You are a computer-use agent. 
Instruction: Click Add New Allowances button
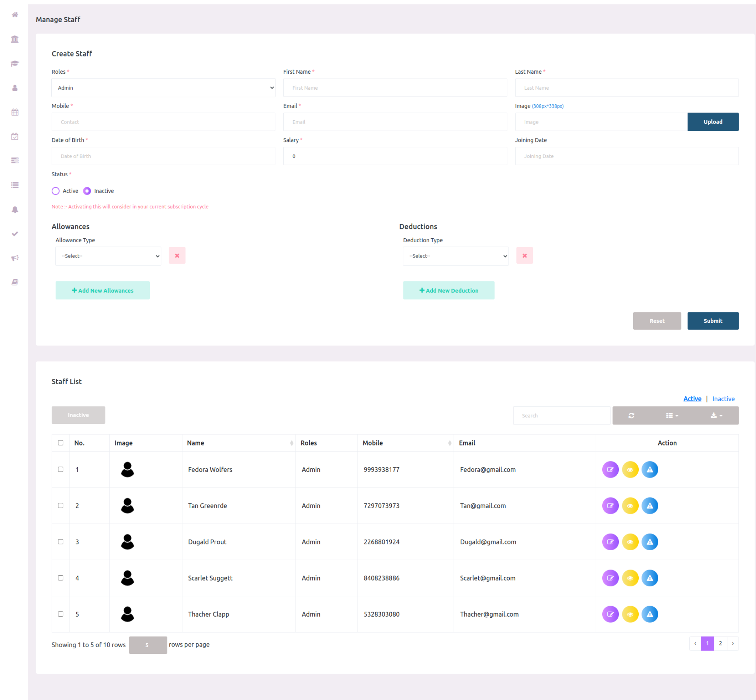coord(103,291)
